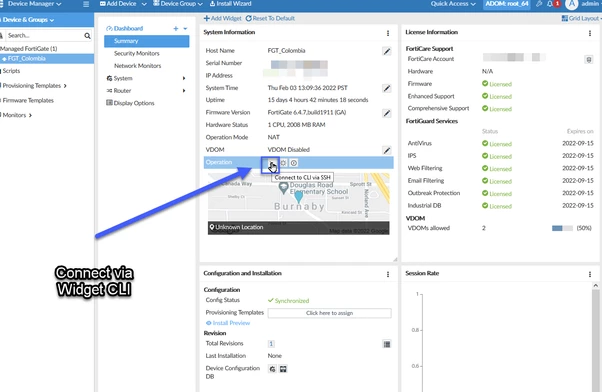Click the 'FortiGate 6.4.7,build1911 (GA)' value

307,112
